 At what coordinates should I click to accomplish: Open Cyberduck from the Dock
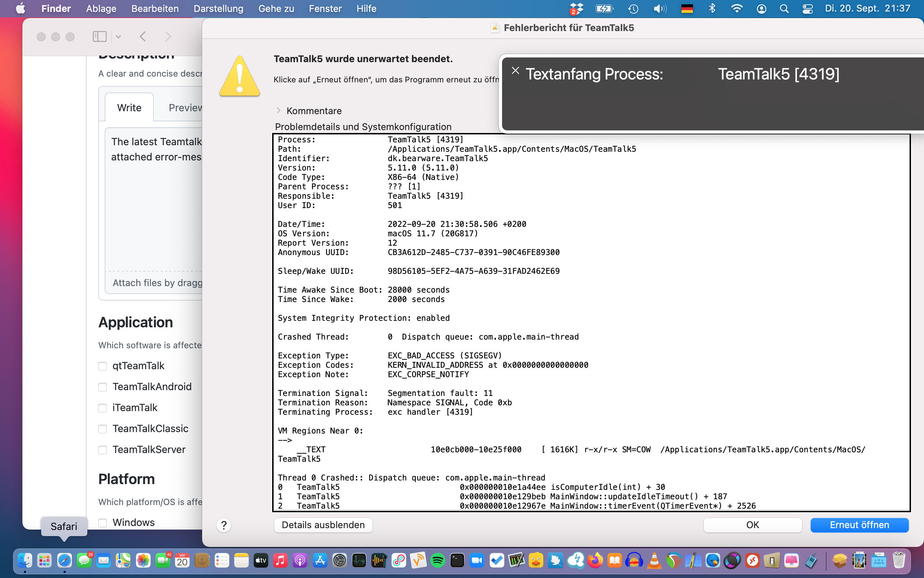pyautogui.click(x=536, y=561)
